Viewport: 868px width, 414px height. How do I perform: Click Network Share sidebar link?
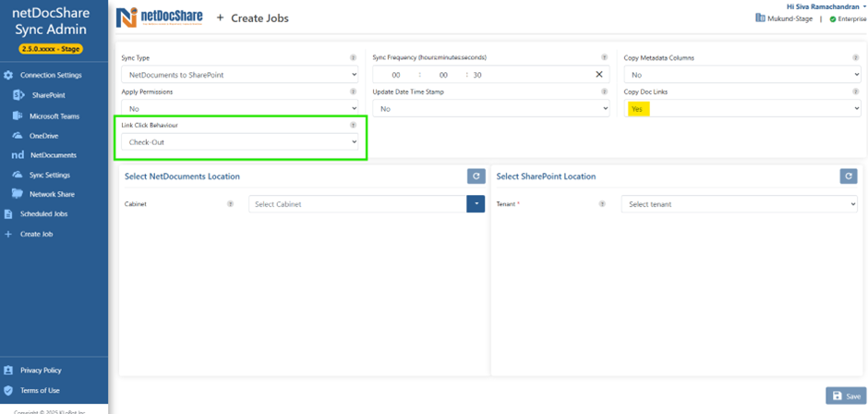click(52, 194)
